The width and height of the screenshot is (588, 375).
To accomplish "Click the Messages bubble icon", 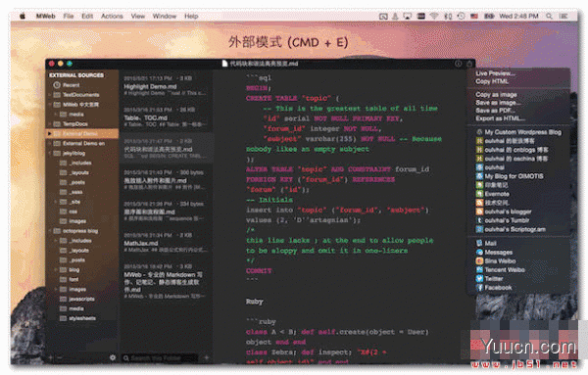I will 479,253.
